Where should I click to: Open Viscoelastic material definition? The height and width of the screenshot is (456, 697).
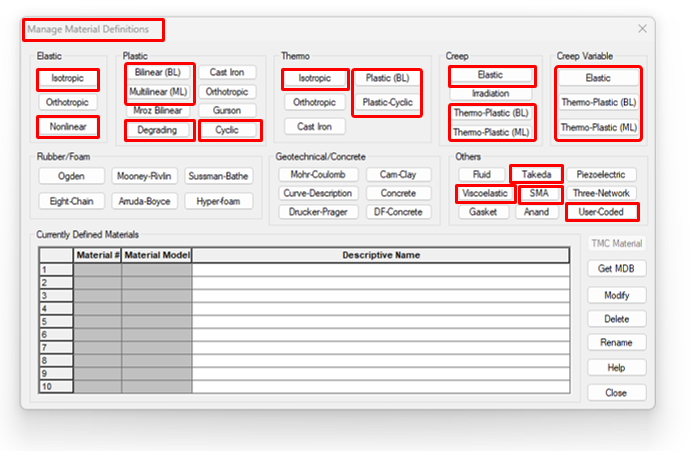pos(485,194)
